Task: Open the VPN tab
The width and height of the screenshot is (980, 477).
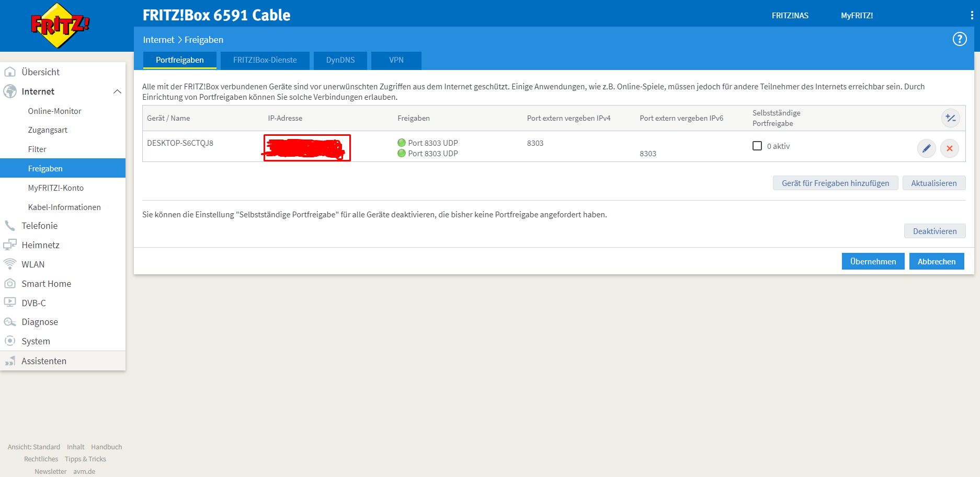Action: 396,60
